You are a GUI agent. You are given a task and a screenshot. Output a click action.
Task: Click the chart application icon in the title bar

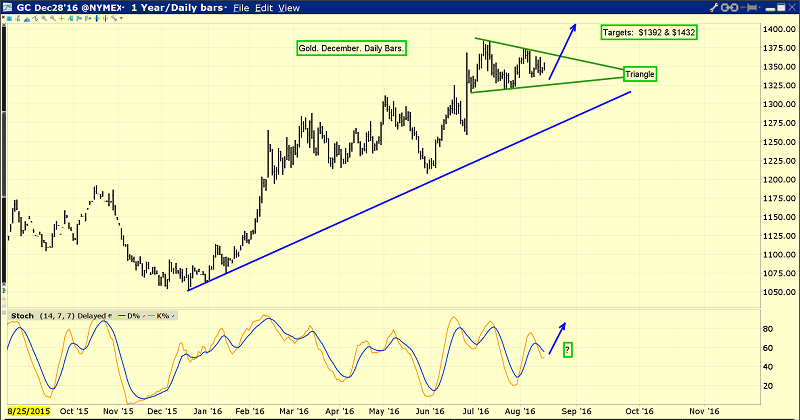pyautogui.click(x=7, y=7)
